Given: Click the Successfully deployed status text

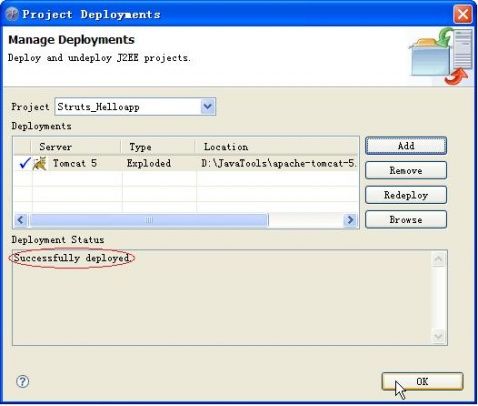Looking at the screenshot, I should [x=71, y=258].
